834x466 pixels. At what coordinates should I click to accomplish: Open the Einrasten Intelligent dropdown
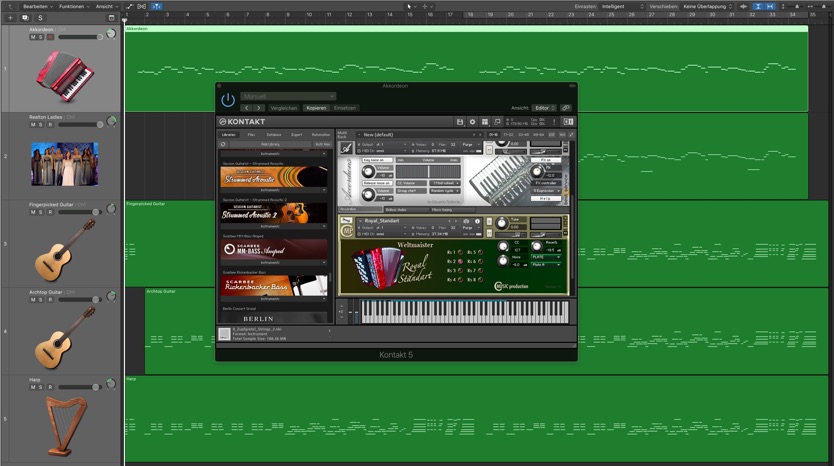pos(622,6)
